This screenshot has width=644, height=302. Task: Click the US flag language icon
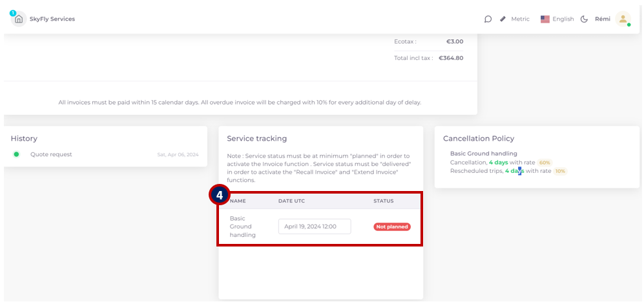tap(545, 19)
